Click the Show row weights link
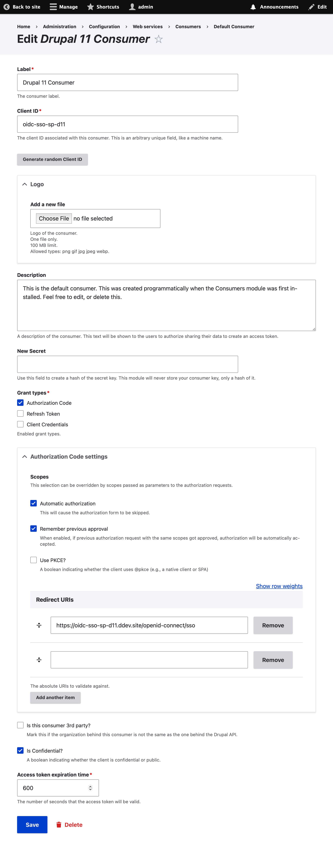The width and height of the screenshot is (333, 868). tap(279, 586)
